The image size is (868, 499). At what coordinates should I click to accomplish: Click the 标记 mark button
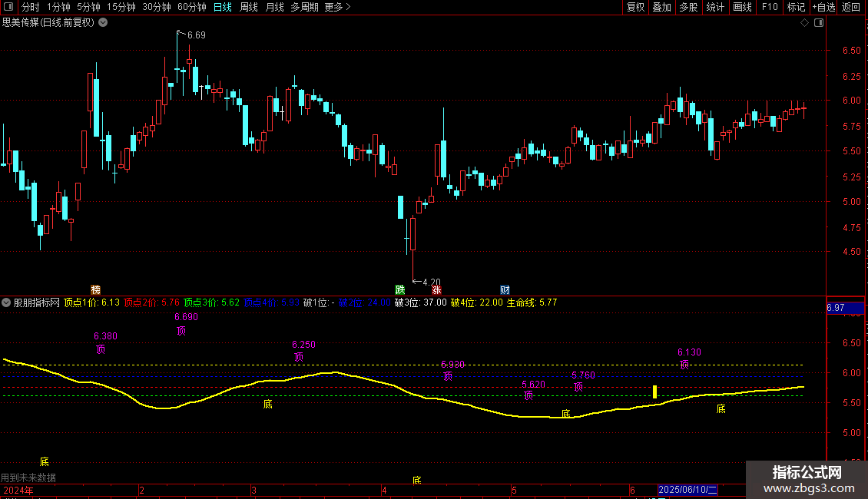coord(796,7)
